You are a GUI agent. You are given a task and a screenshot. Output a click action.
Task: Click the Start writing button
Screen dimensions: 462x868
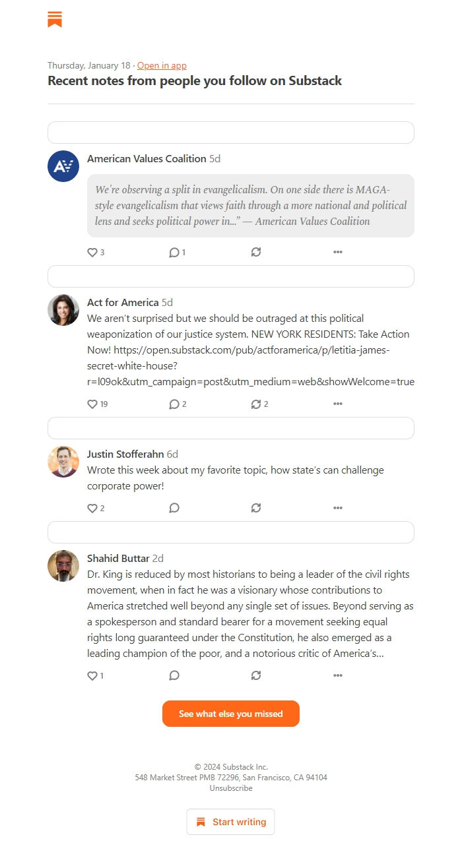[230, 822]
